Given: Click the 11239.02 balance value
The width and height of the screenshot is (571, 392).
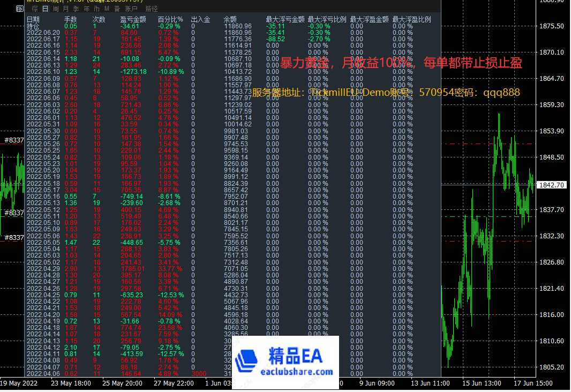Looking at the screenshot, I should (238, 105).
